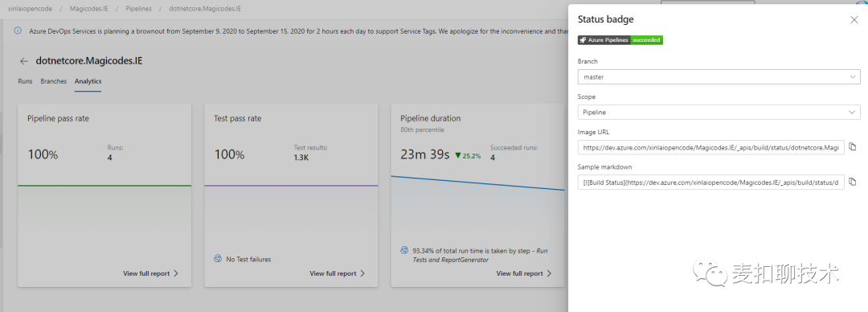Close the Status badge panel
The image size is (868, 312).
(x=854, y=20)
